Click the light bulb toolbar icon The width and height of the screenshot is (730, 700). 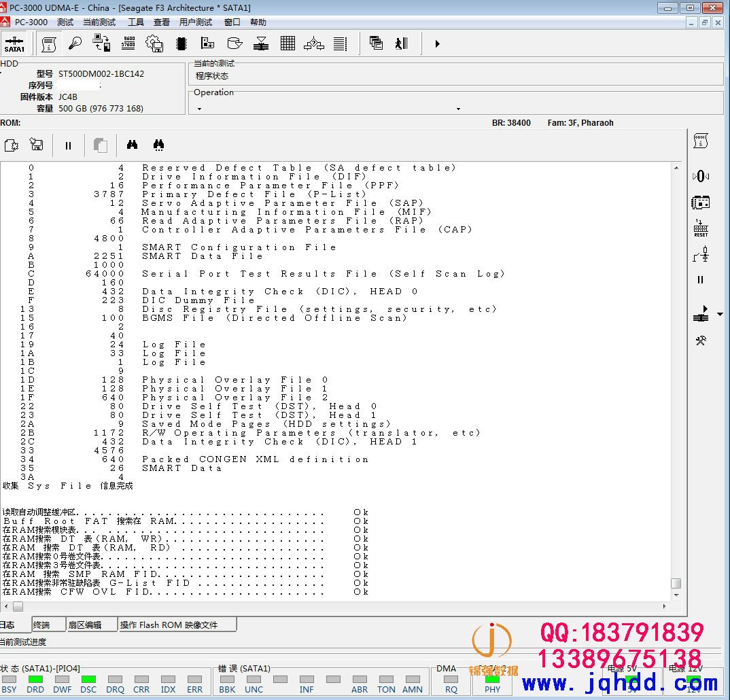tap(75, 43)
